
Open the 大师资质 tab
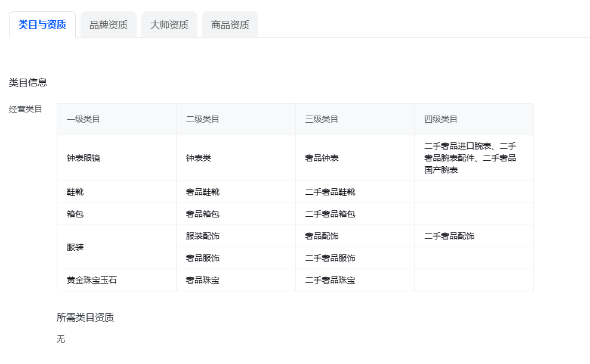(169, 25)
